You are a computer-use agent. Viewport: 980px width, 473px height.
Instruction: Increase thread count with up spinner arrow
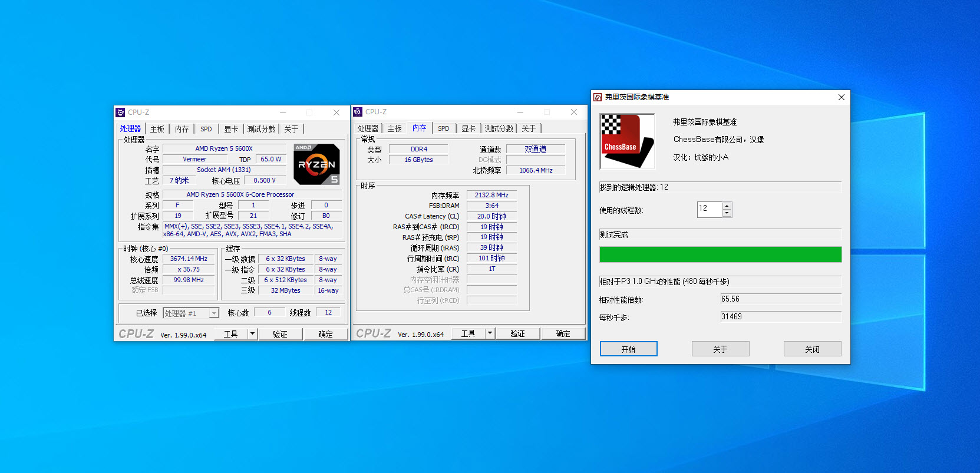coord(727,206)
